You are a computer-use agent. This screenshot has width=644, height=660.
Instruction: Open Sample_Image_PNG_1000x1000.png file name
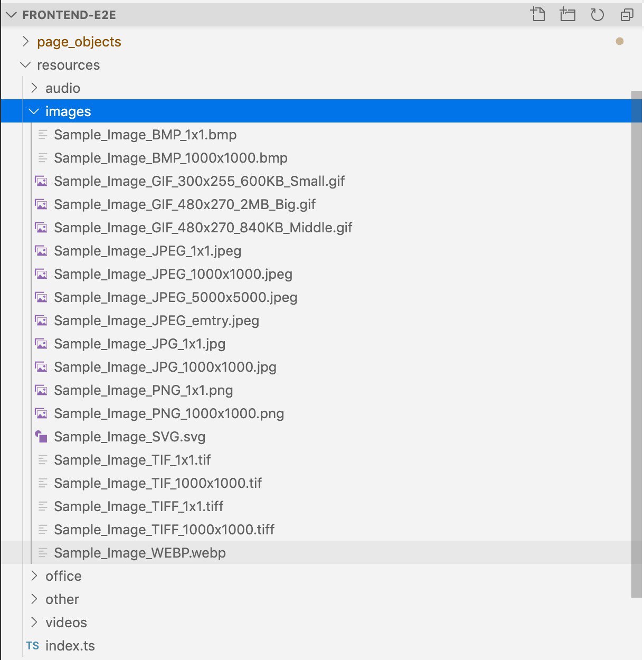[x=169, y=414]
